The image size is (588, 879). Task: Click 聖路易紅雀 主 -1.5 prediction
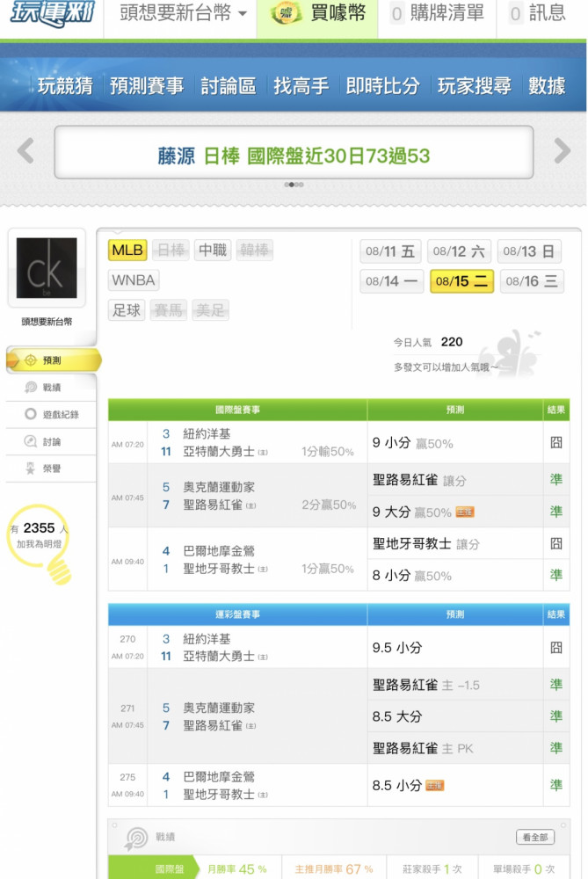(x=426, y=685)
